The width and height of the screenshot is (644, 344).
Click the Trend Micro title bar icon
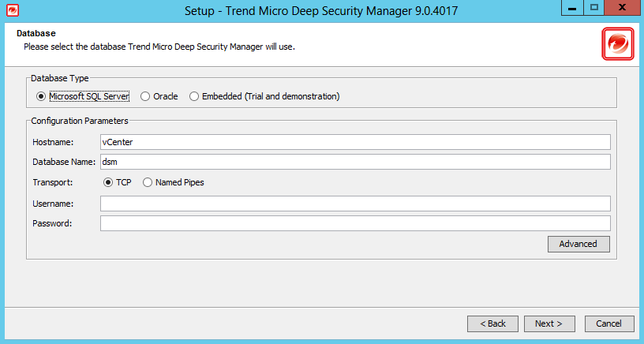click(x=12, y=11)
